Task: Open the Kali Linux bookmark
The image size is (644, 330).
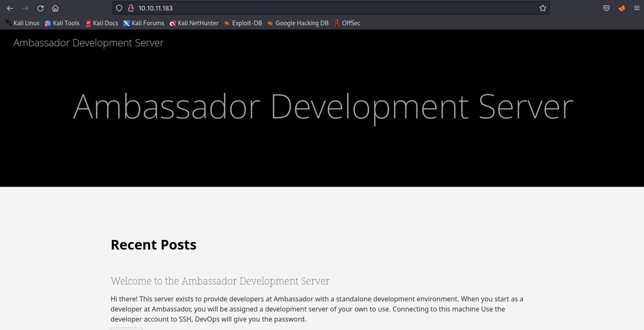Action: (x=22, y=23)
